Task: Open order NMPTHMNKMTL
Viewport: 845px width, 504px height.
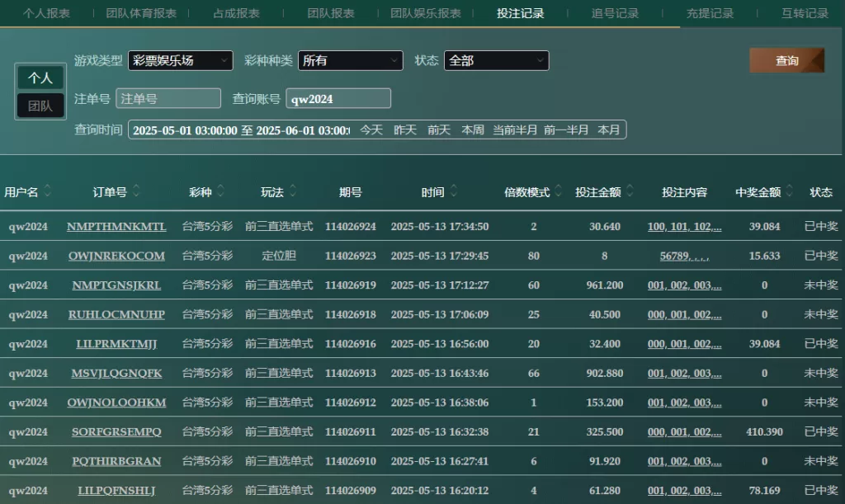Action: point(116,227)
